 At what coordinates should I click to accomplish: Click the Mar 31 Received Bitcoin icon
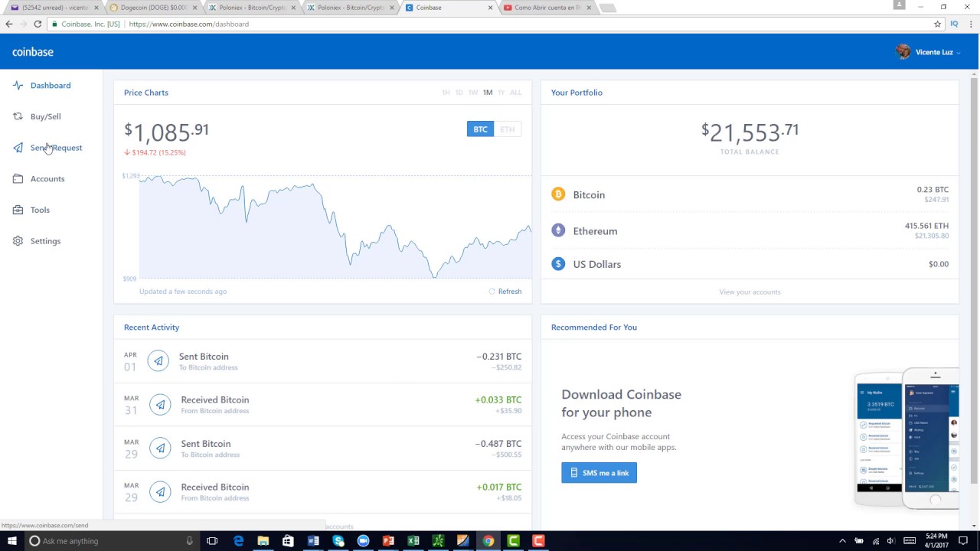click(x=160, y=405)
